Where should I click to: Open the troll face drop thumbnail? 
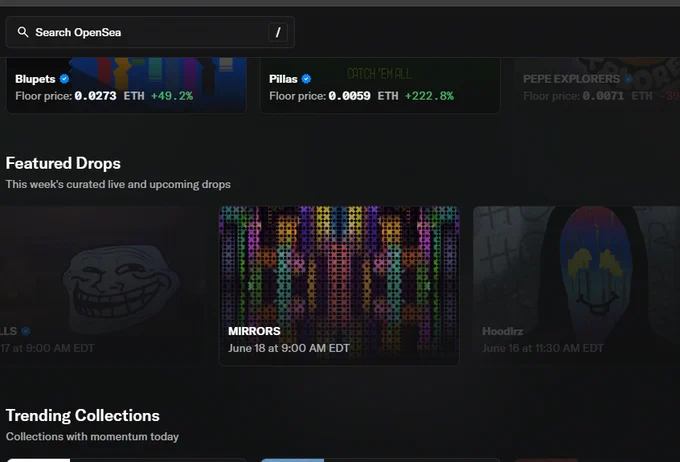[x=103, y=285]
